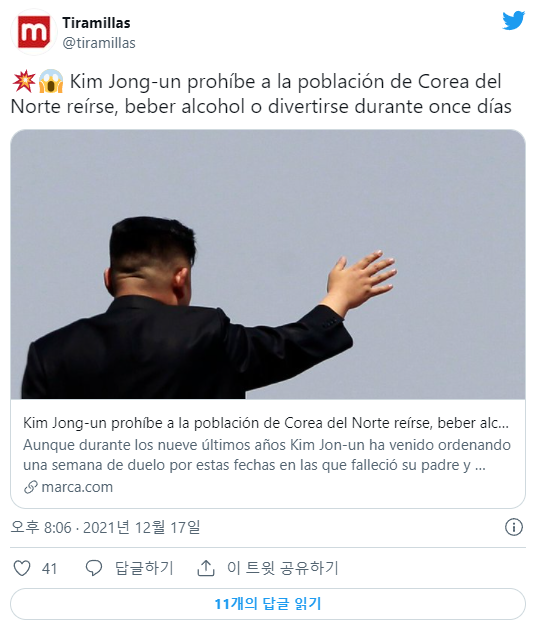
Task: Click the article description starting Aunque durante
Action: (x=267, y=455)
